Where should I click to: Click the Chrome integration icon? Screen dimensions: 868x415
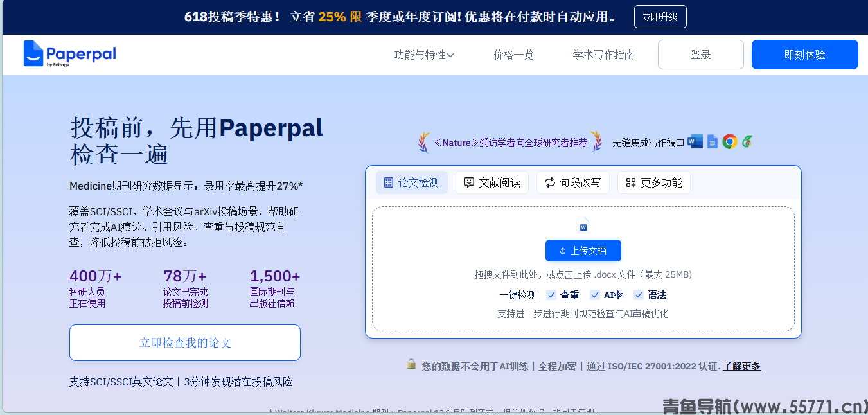point(729,141)
